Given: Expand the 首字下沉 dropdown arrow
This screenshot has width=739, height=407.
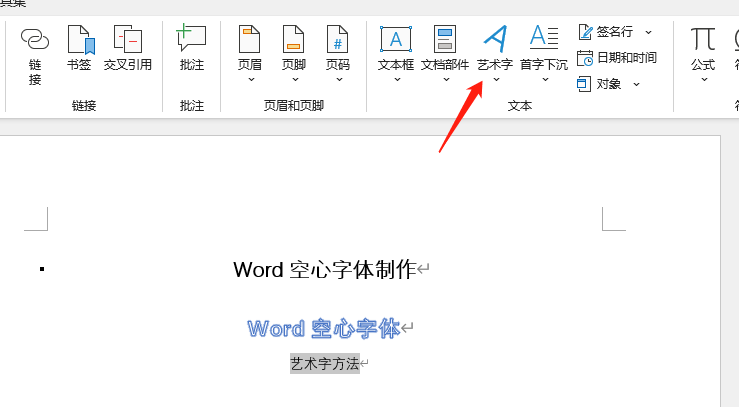Looking at the screenshot, I should point(545,80).
